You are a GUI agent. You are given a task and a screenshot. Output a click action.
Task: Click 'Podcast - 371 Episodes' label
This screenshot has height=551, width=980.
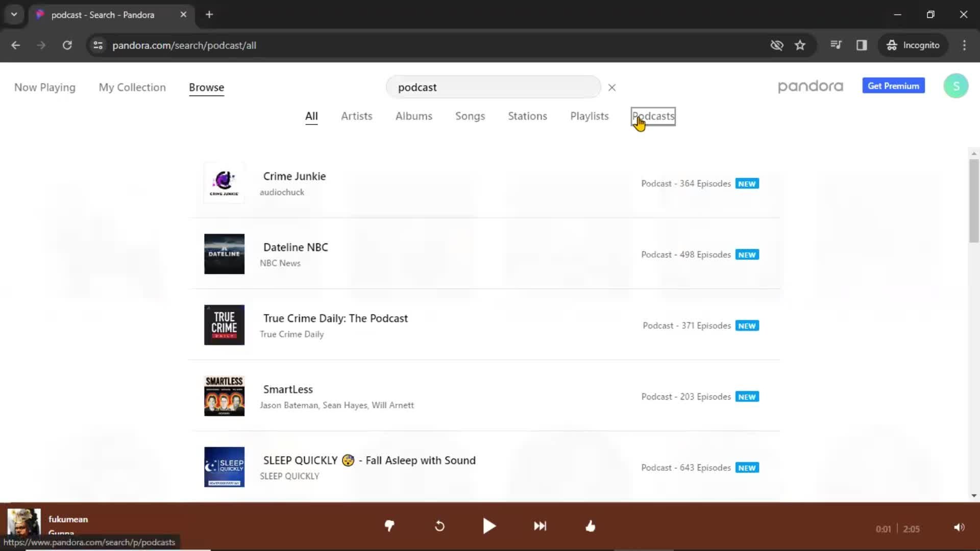(x=687, y=325)
